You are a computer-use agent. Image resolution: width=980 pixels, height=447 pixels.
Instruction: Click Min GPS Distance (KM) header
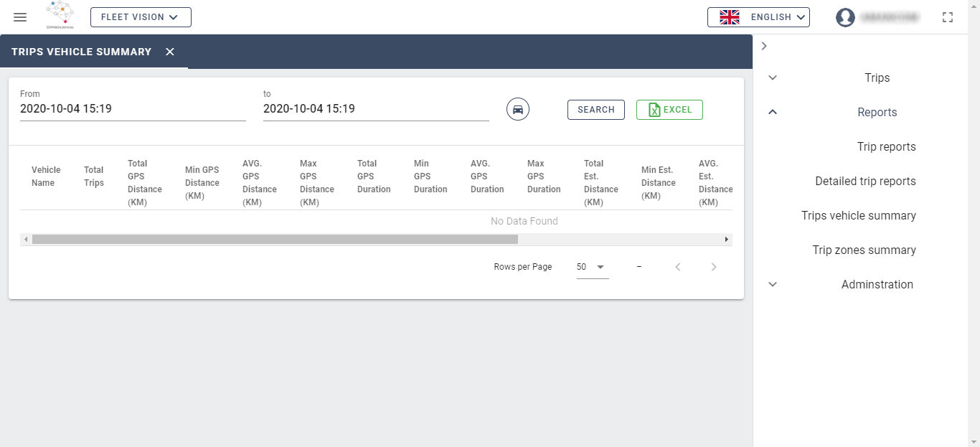[202, 183]
